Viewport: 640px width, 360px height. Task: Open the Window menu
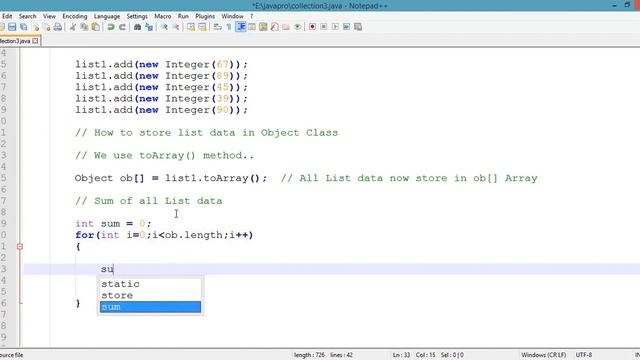point(232,16)
